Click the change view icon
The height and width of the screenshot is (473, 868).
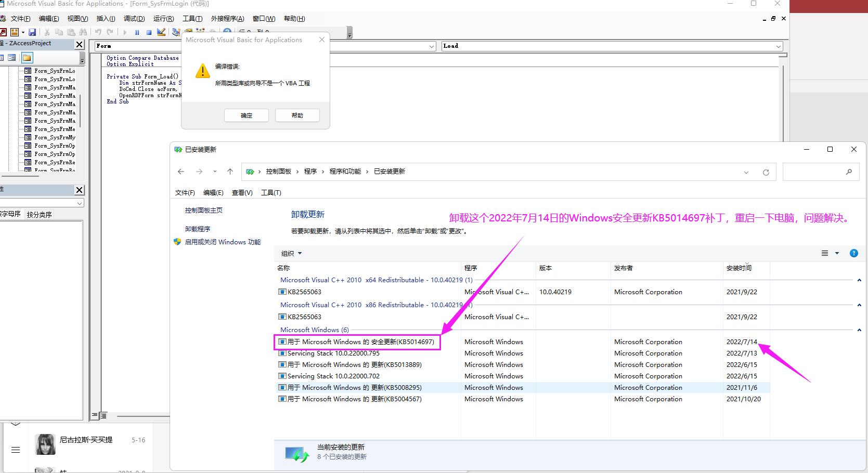pos(824,253)
